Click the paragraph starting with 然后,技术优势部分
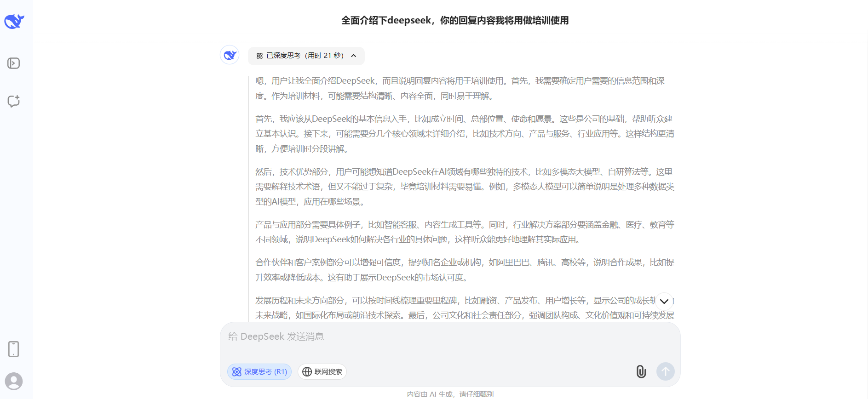 point(465,187)
